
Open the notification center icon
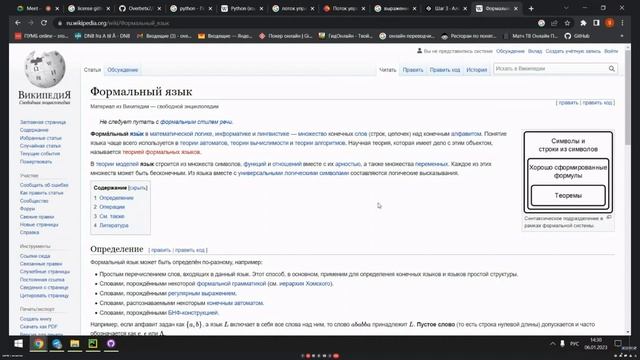pyautogui.click(x=618, y=343)
